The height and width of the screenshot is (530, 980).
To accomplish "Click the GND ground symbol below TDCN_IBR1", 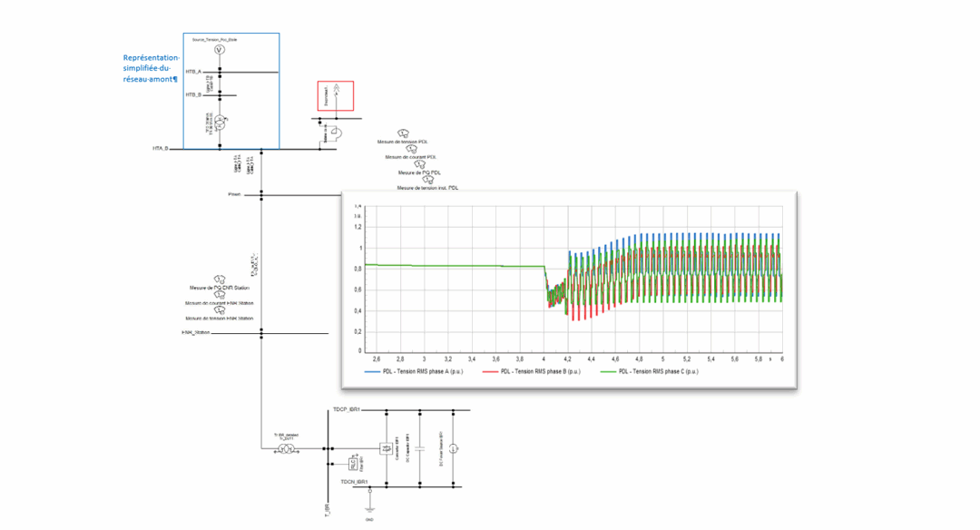I will point(370,509).
